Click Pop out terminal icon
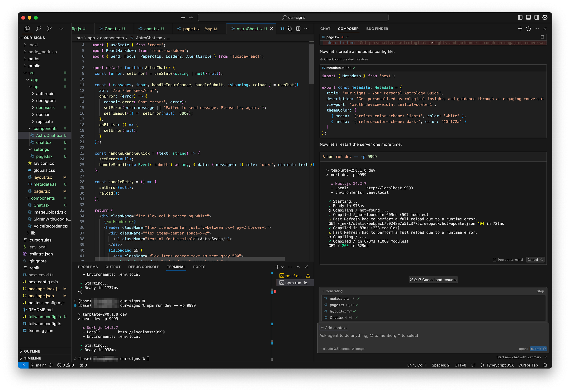This screenshot has width=570, height=392. [x=494, y=260]
